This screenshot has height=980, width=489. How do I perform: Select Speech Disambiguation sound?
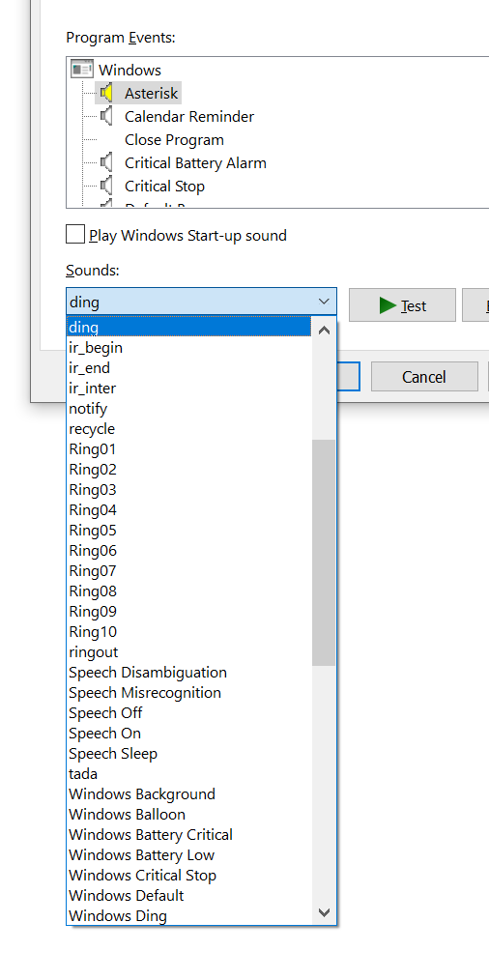coord(188,673)
